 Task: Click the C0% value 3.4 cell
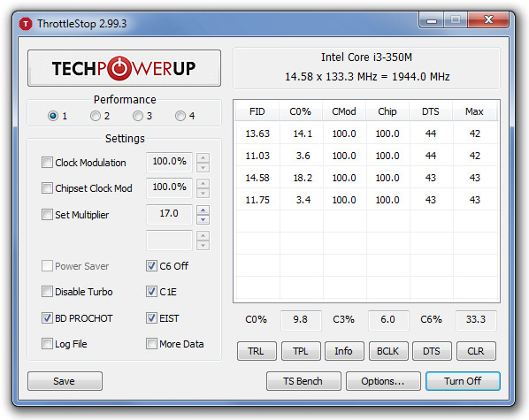click(x=303, y=200)
